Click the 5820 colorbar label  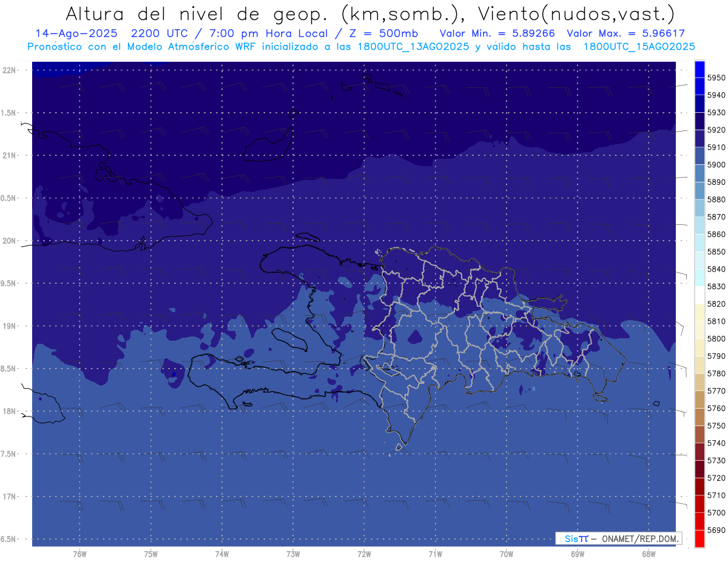(x=716, y=304)
